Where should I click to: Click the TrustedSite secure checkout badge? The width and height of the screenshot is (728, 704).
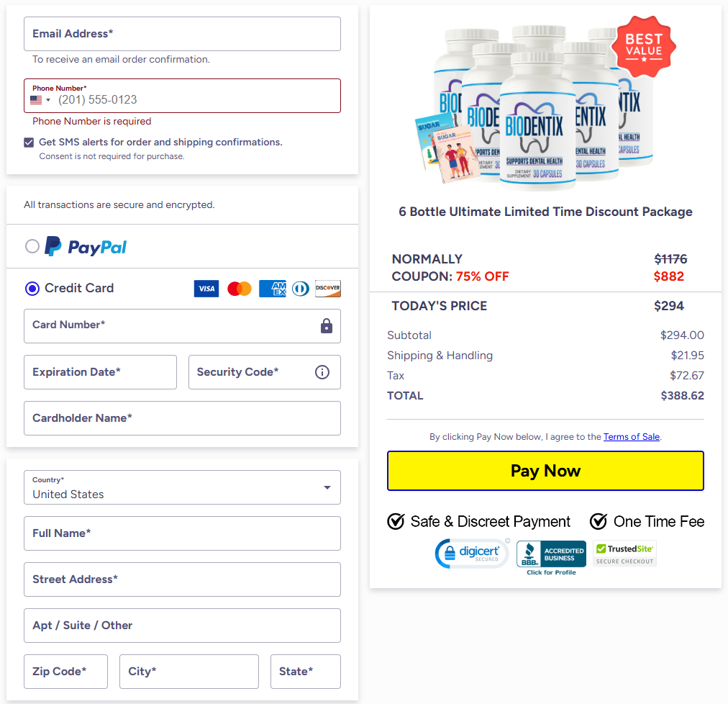tap(624, 554)
